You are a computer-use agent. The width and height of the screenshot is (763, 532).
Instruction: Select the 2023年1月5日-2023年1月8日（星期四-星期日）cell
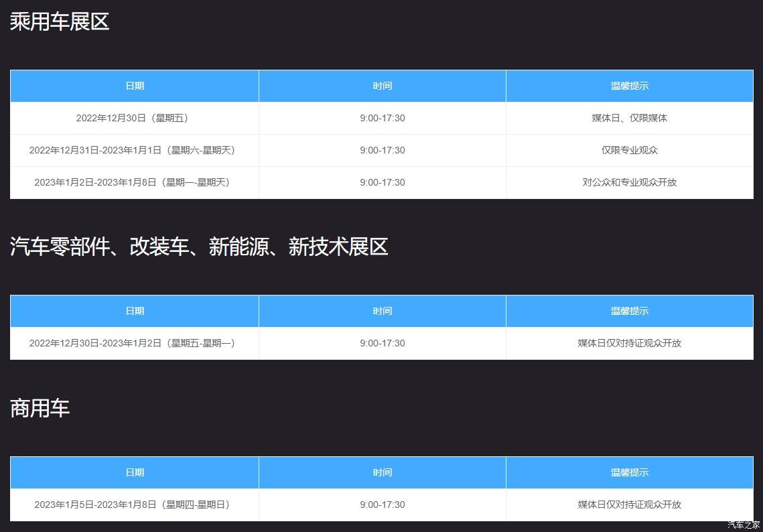134,505
